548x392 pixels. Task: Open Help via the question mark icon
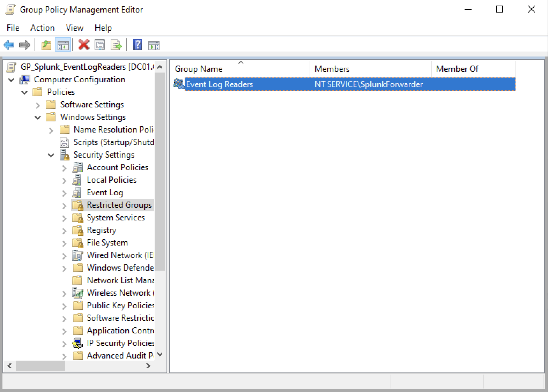138,45
